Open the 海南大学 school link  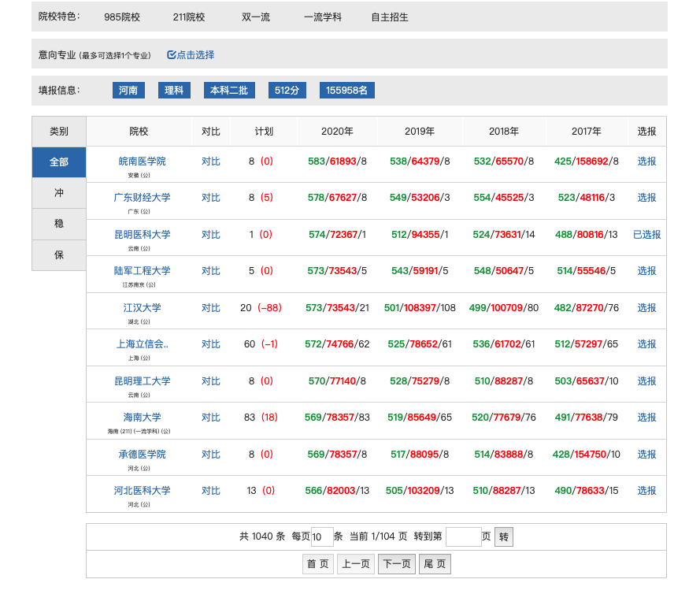(142, 417)
